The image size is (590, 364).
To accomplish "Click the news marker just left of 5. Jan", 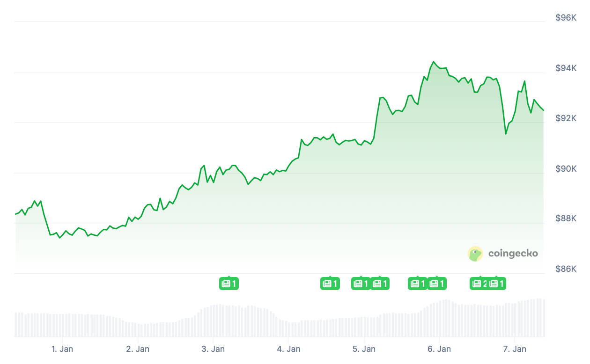I will (x=360, y=284).
